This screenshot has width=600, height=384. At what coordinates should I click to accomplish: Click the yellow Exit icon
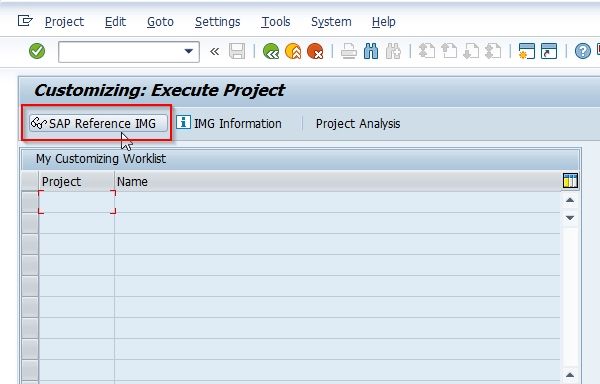coord(293,51)
